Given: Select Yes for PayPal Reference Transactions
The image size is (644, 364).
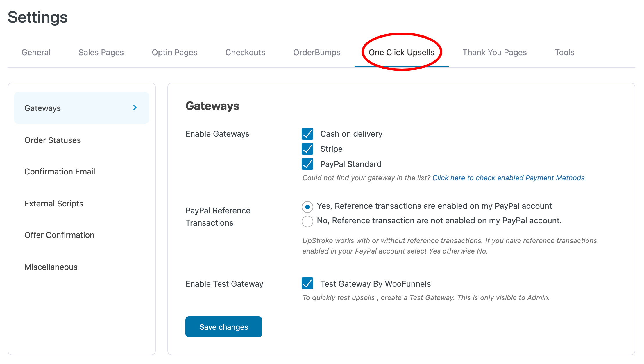Looking at the screenshot, I should point(307,206).
